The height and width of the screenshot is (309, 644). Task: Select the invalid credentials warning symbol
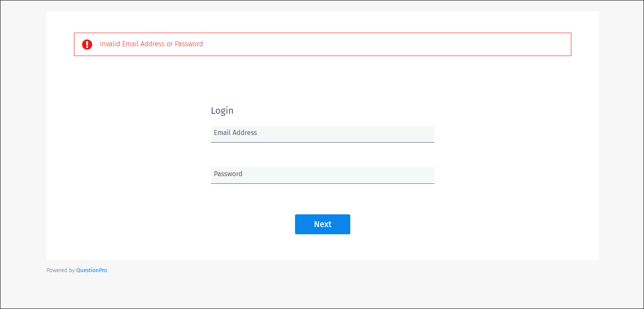pos(87,44)
